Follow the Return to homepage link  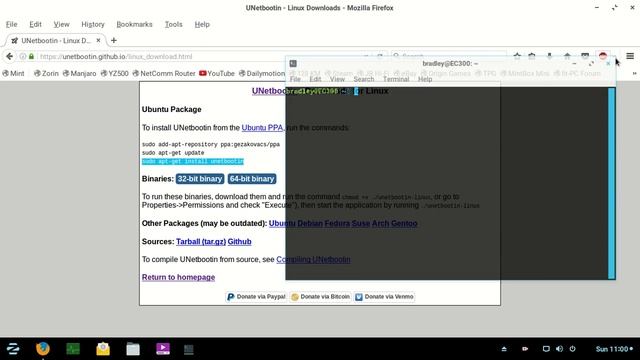pyautogui.click(x=178, y=277)
